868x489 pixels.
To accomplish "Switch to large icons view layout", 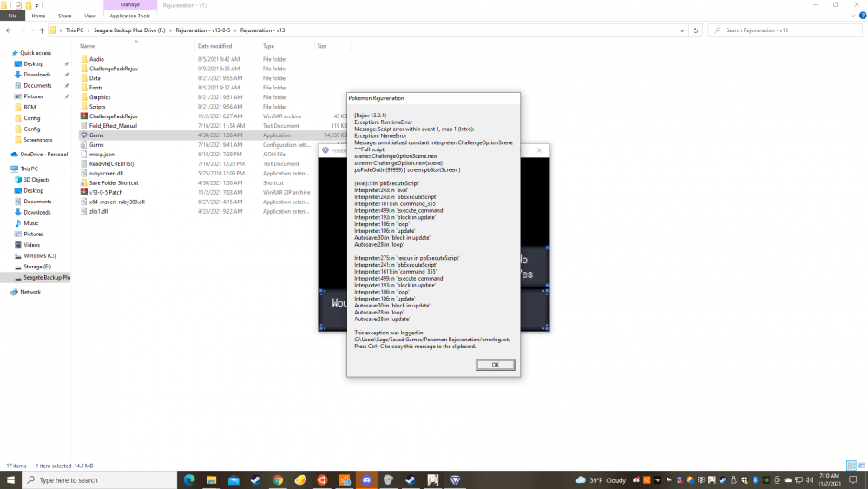I will (x=861, y=466).
